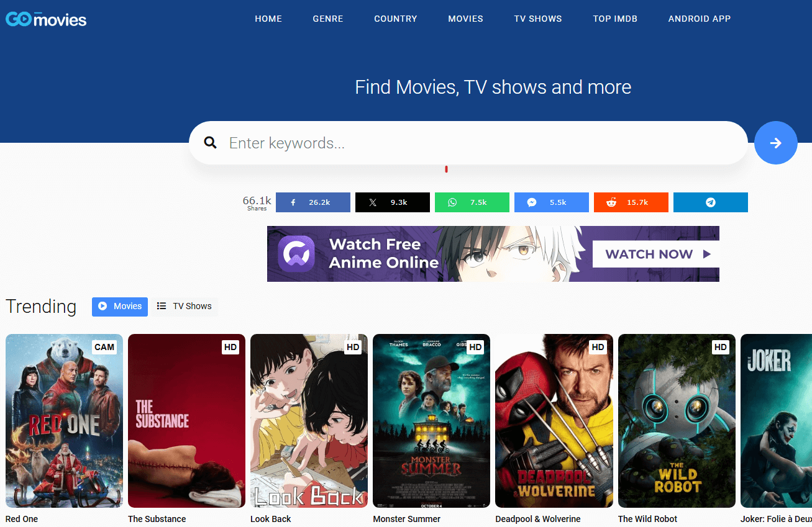Image resolution: width=812 pixels, height=527 pixels.
Task: Switch Trending to the TV Shows tab
Action: coord(185,306)
